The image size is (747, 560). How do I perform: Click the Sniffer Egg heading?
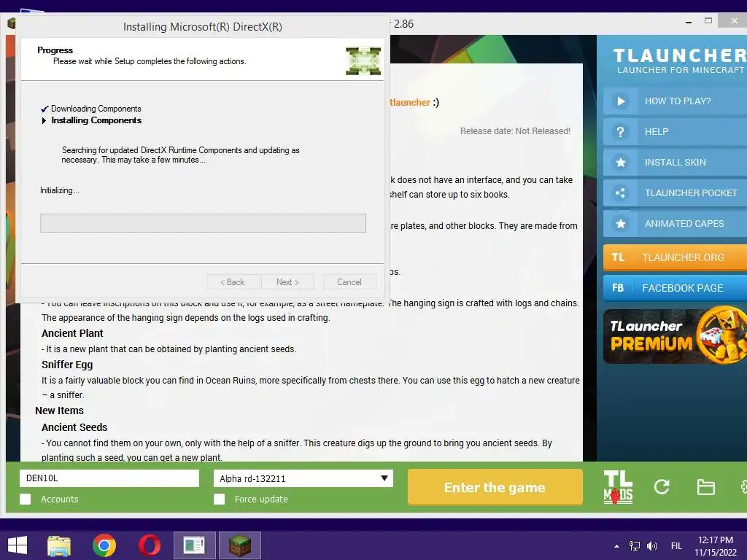click(x=67, y=365)
